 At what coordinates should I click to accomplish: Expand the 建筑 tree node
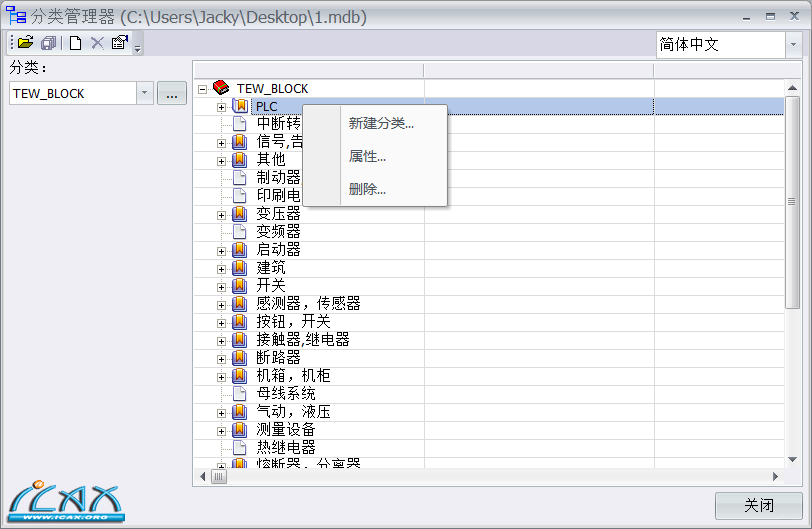[221, 269]
